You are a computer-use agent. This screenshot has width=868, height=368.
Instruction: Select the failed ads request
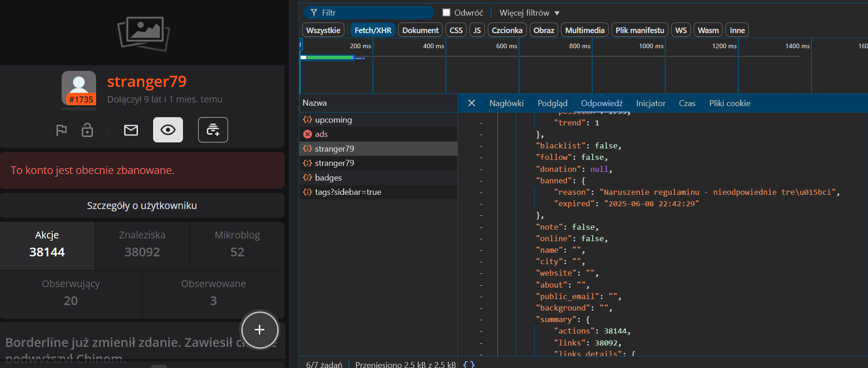(321, 134)
